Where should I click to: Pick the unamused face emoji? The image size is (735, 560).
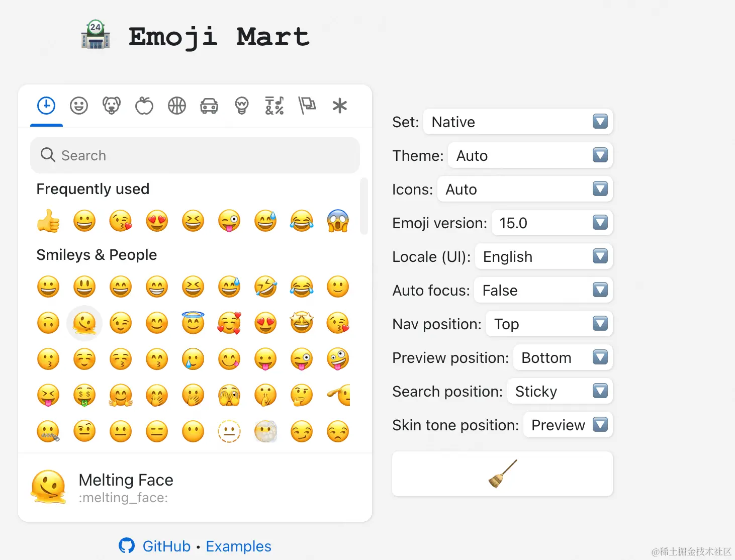(338, 432)
